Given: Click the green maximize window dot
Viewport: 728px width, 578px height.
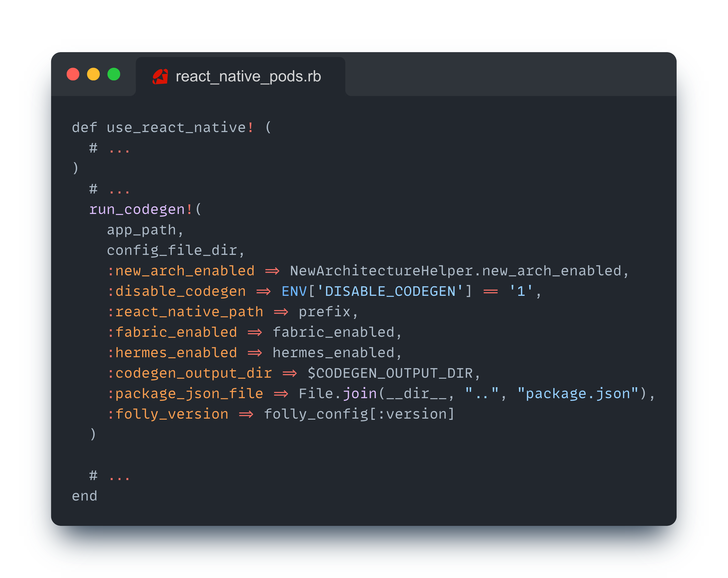Looking at the screenshot, I should tap(114, 74).
